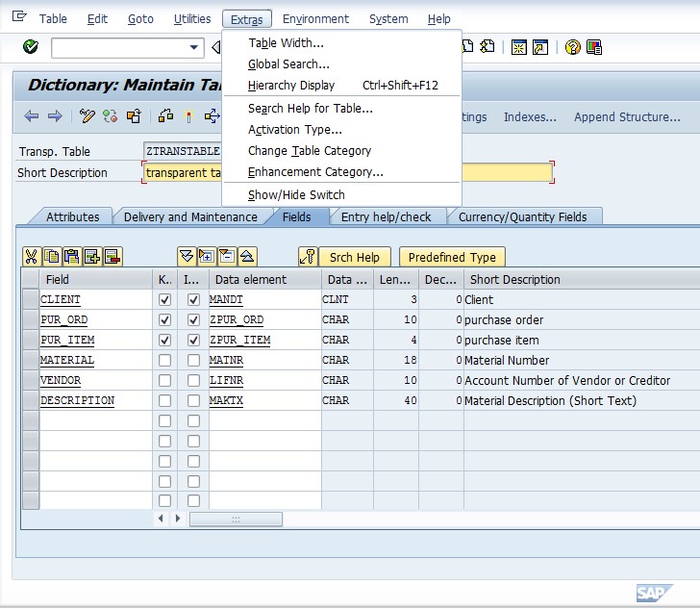700x609 pixels.
Task: Select Change Table Category entry
Action: click(x=341, y=151)
